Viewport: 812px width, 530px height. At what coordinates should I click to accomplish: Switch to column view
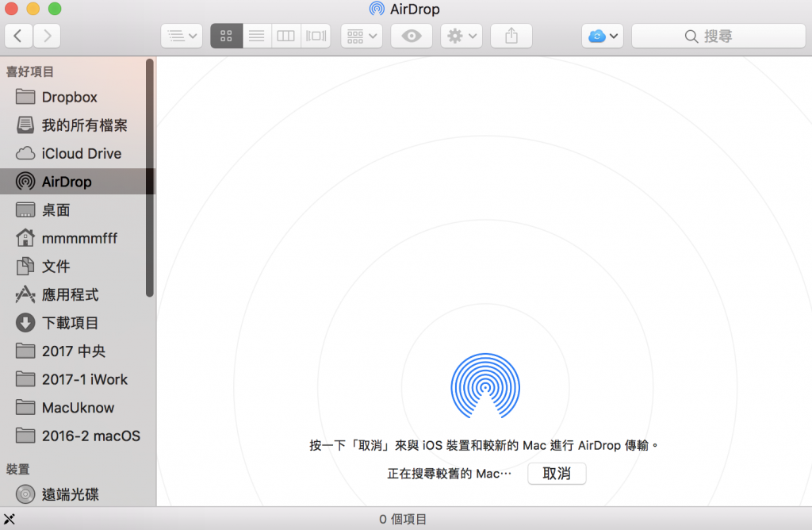pyautogui.click(x=285, y=36)
